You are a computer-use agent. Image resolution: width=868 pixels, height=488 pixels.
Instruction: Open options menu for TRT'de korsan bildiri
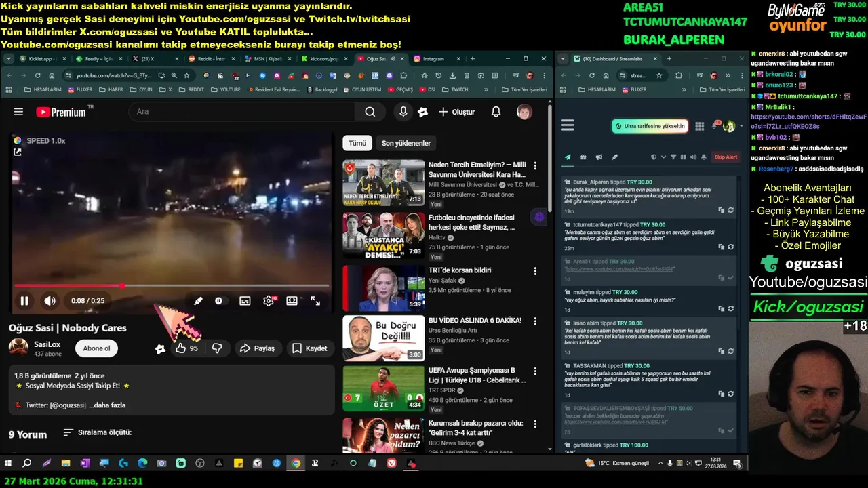[535, 271]
